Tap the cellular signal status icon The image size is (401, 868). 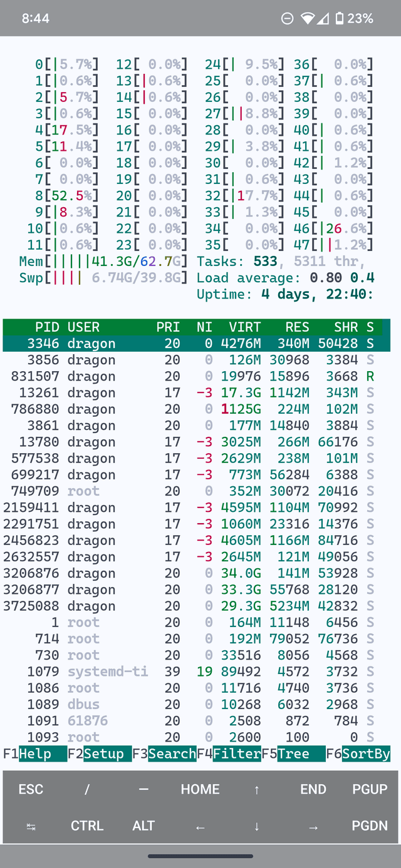[322, 19]
